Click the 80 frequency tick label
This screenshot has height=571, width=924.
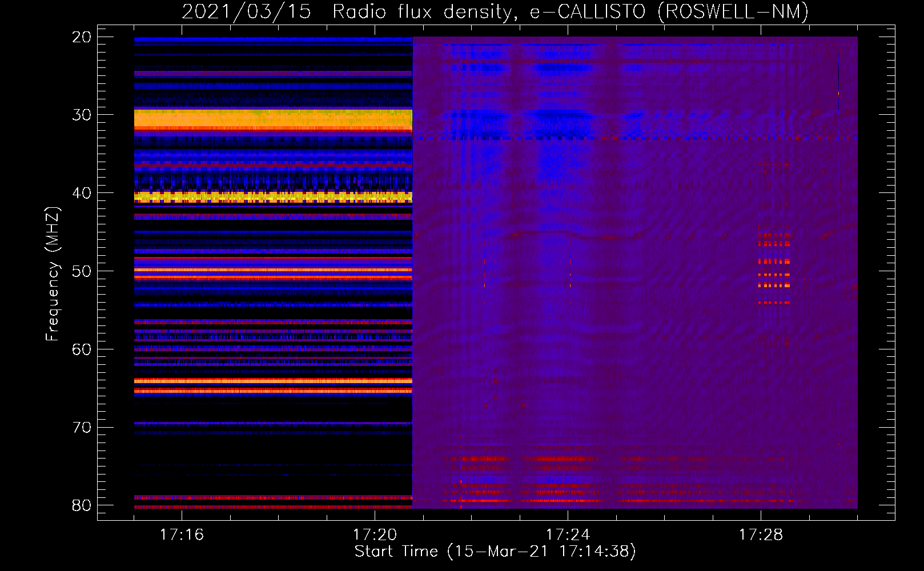coord(82,505)
